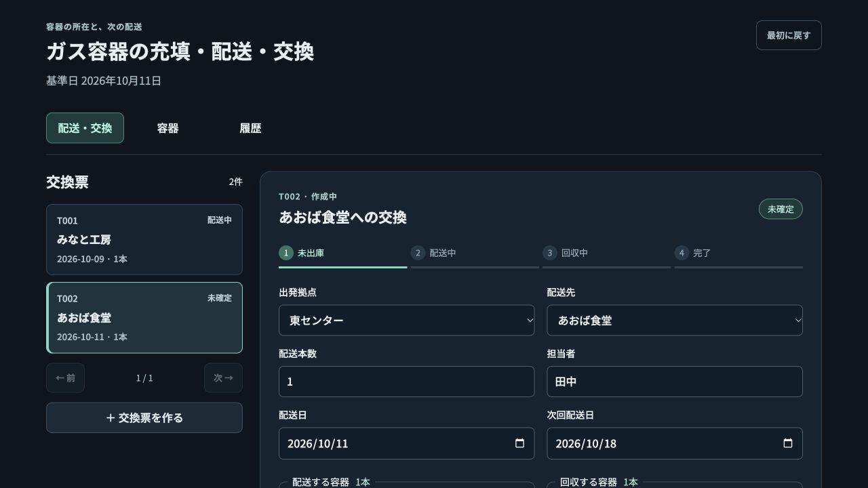
Task: Click the 基準日 2026年10月11日 text
Action: [x=104, y=81]
